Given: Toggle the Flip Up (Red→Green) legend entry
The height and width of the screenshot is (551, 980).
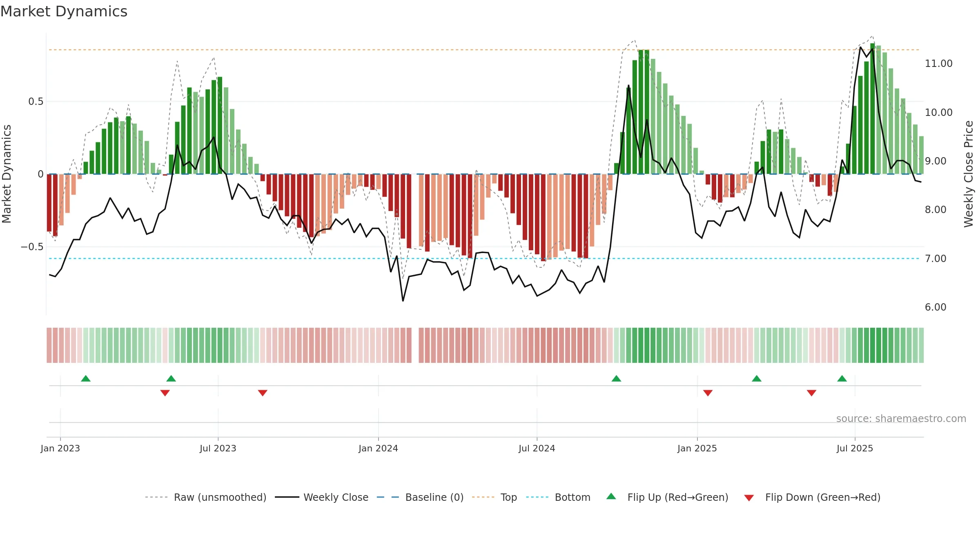Looking at the screenshot, I should coord(667,497).
